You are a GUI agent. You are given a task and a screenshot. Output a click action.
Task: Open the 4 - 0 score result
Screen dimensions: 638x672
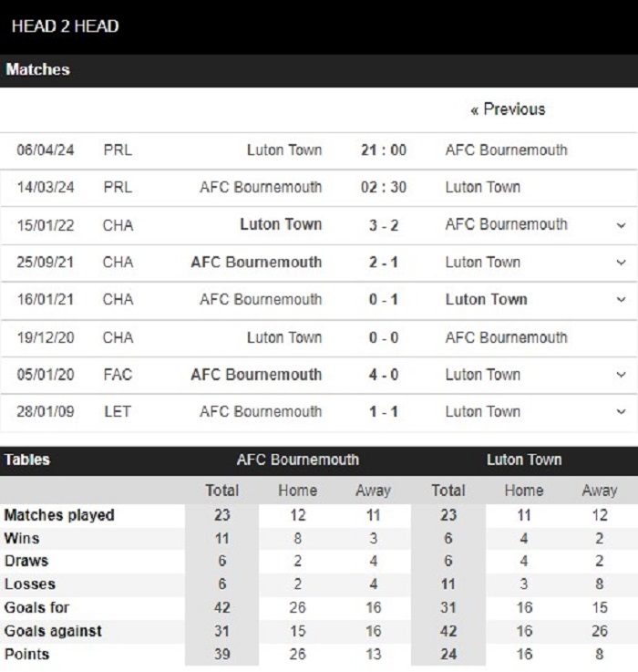coord(384,375)
